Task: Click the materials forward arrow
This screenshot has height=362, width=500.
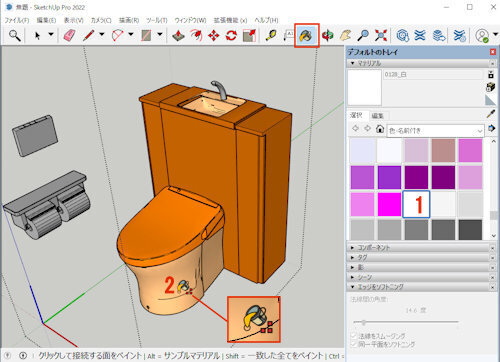Action: click(367, 128)
